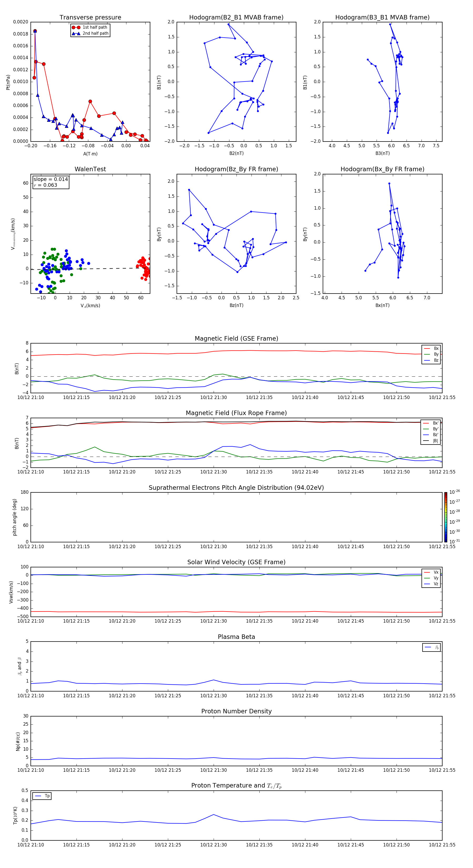Click the 'Bz' legend entry in GSE panel
The width and height of the screenshot is (473, 868).
pyautogui.click(x=431, y=360)
